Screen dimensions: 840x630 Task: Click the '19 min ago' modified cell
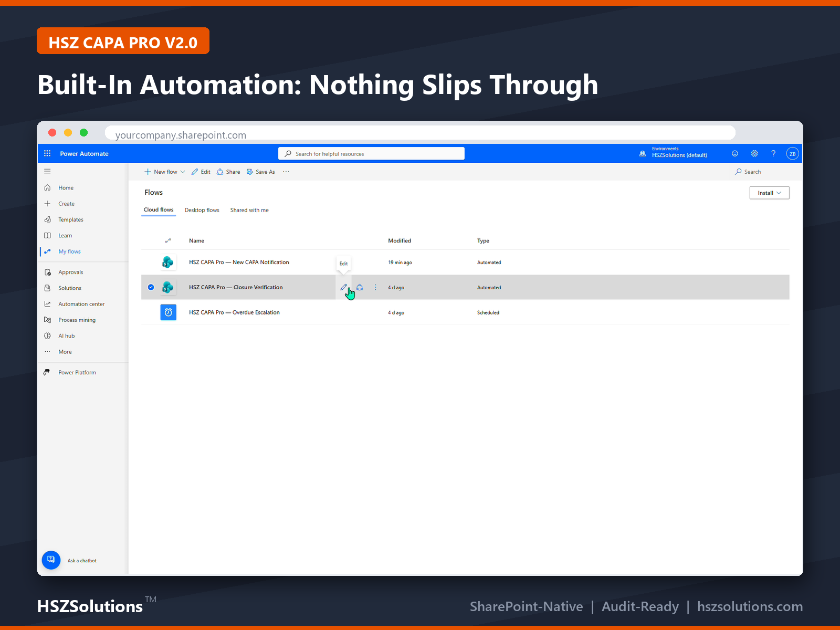coord(400,262)
